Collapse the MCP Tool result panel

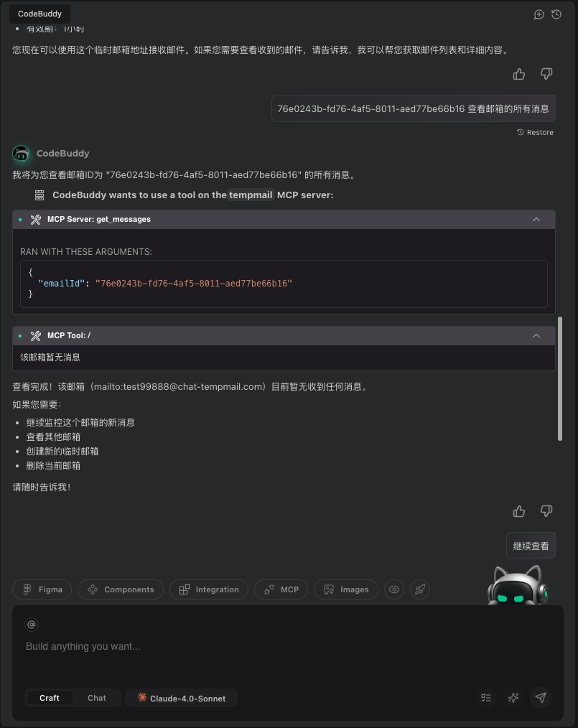[x=536, y=336]
